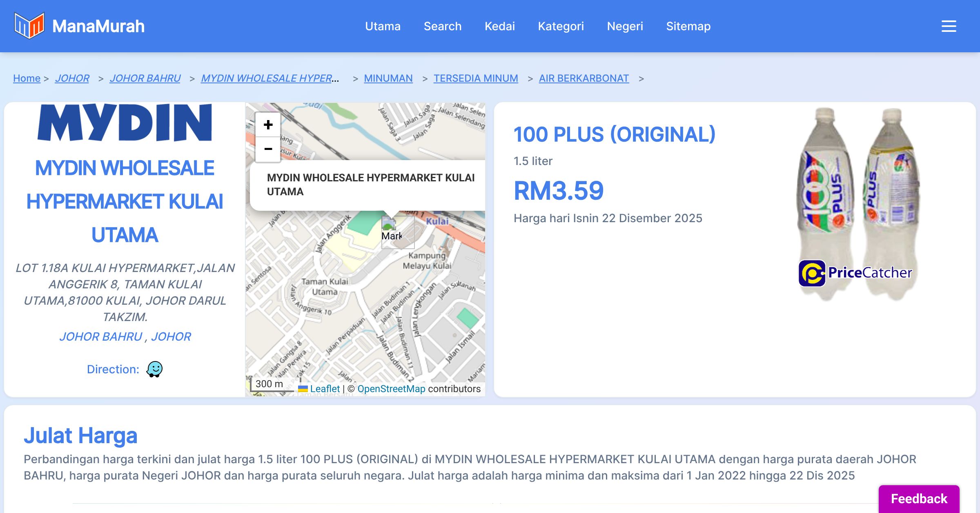Follow the MINUMAN breadcrumb link
Viewport: 980px width, 513px height.
(388, 78)
